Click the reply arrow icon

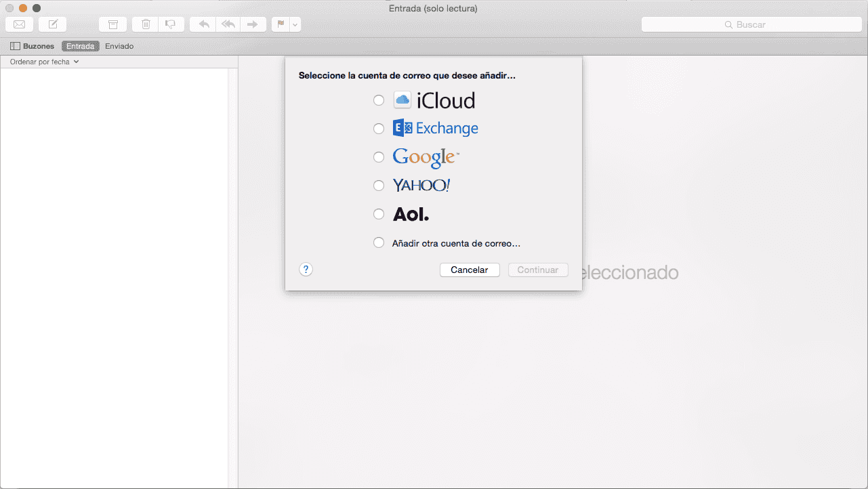[203, 24]
